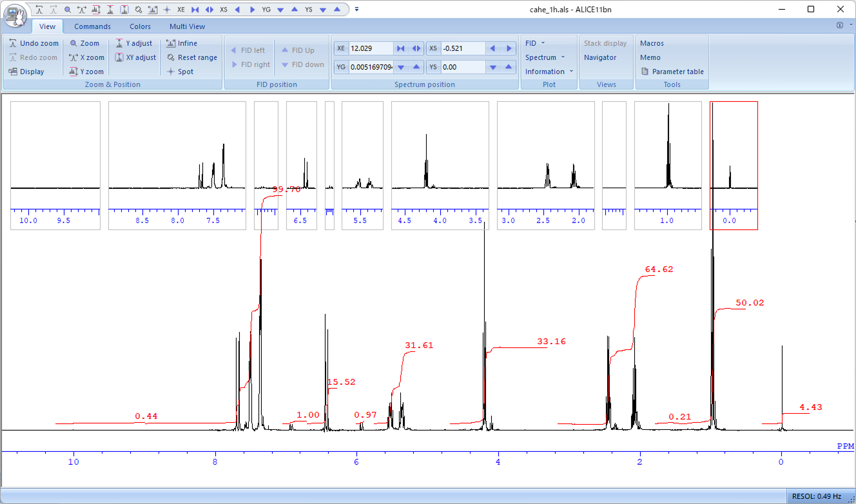856x504 pixels.
Task: Switch to the Commands tab
Action: point(92,26)
